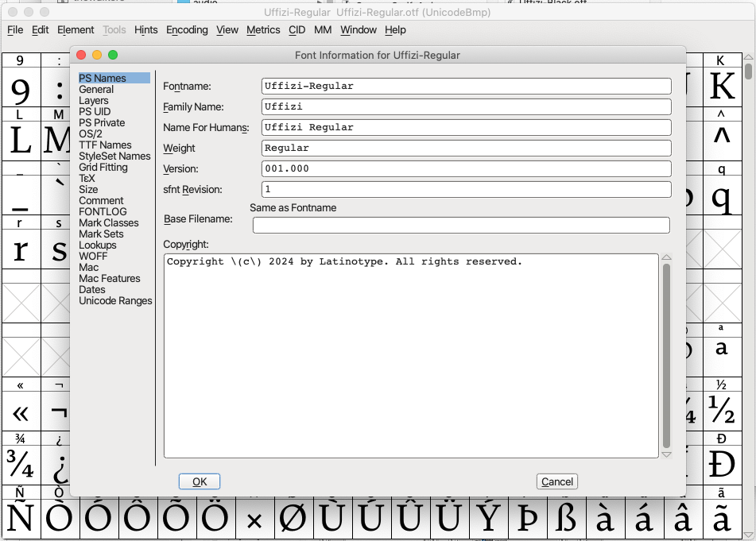756x541 pixels.
Task: Select the « glyph cell
Action: click(x=21, y=411)
